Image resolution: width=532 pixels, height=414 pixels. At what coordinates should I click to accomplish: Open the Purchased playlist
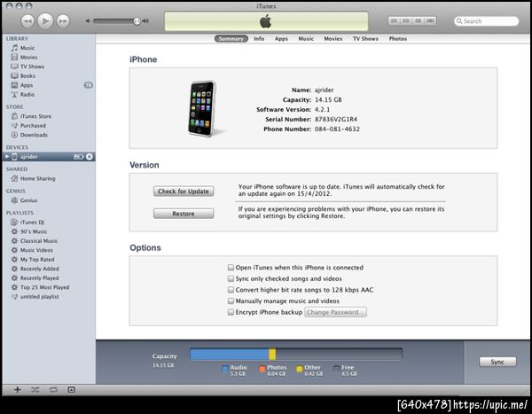coord(28,126)
